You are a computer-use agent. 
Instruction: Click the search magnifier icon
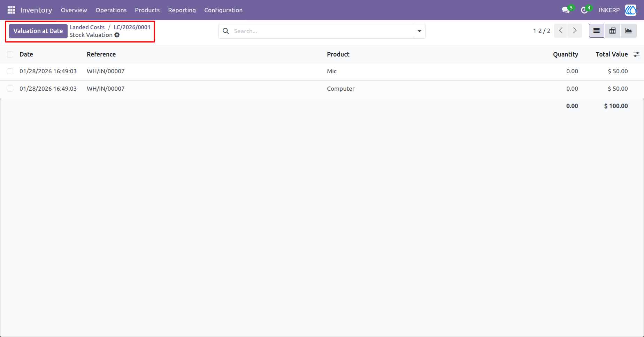tap(226, 31)
